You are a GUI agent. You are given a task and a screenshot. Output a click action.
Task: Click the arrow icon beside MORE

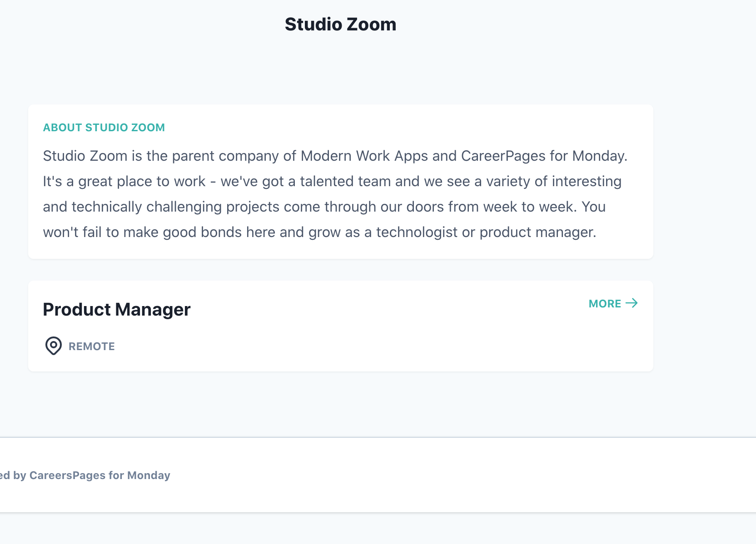click(632, 303)
